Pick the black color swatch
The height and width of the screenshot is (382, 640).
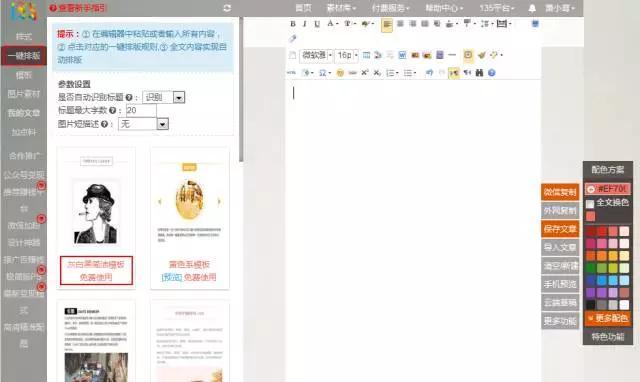[x=590, y=305]
